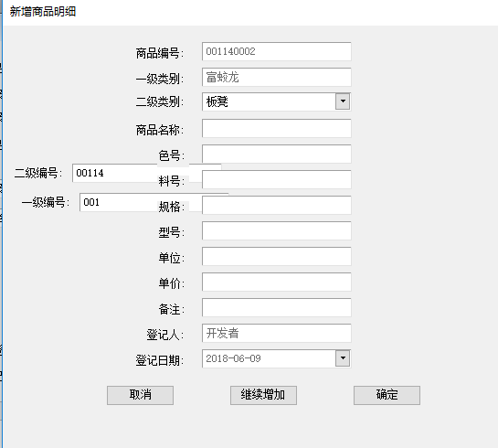The image size is (498, 448).
Task: Focus the 料号 input field
Action: (x=276, y=179)
